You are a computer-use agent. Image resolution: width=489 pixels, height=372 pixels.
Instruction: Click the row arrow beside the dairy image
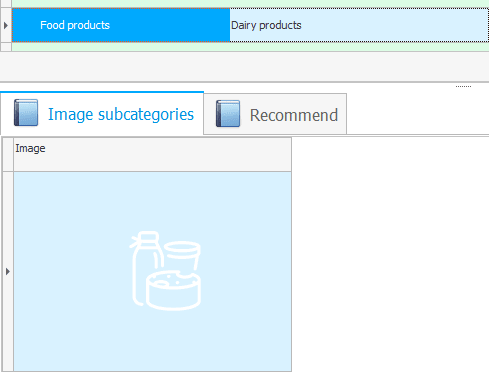coord(8,272)
